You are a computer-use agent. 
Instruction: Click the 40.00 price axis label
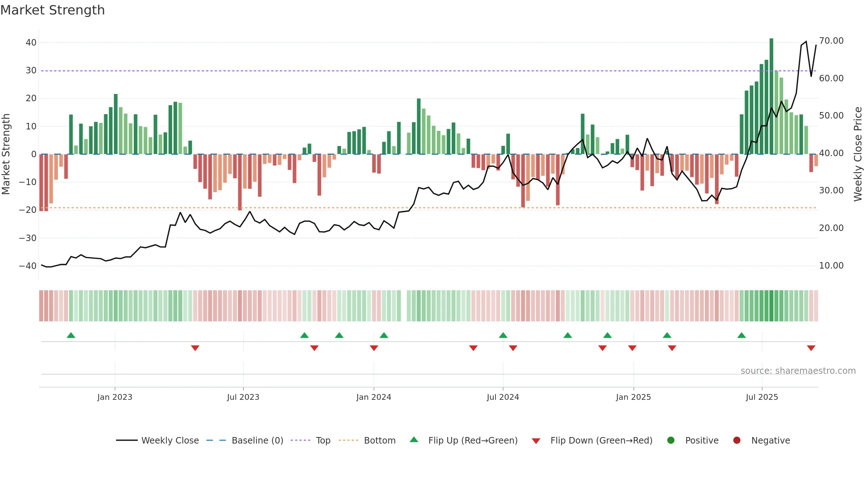coord(831,153)
